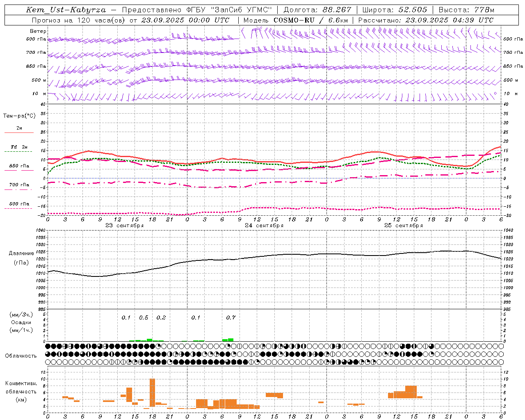
Task: Click the "10 м" wind level label on left
Action: (x=39, y=94)
